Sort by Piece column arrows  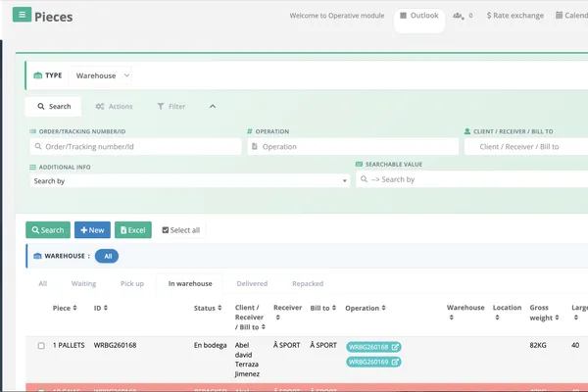click(x=74, y=308)
